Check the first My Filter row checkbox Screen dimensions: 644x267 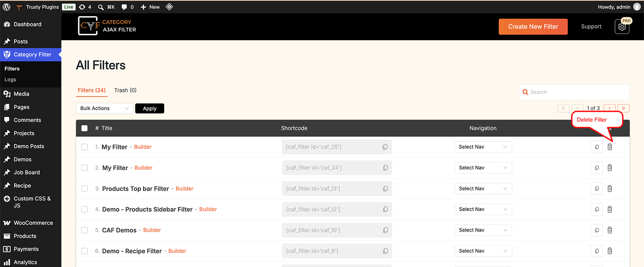tap(85, 147)
